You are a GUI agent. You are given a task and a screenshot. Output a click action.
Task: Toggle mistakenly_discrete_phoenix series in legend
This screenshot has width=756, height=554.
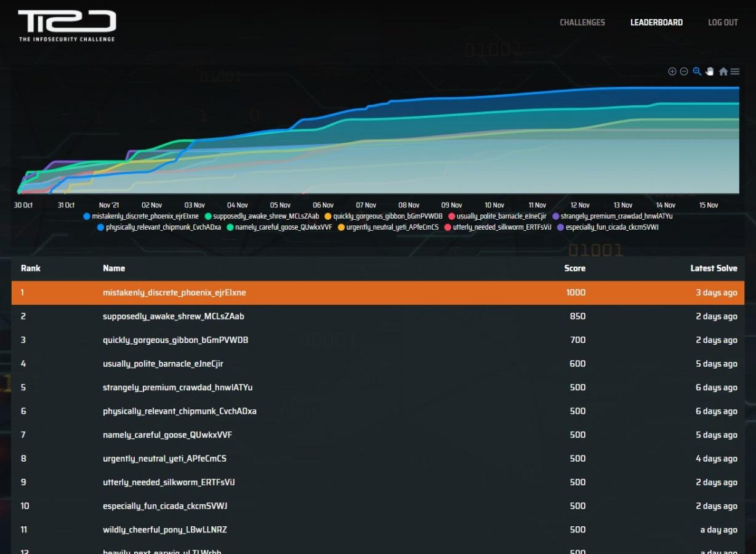145,216
